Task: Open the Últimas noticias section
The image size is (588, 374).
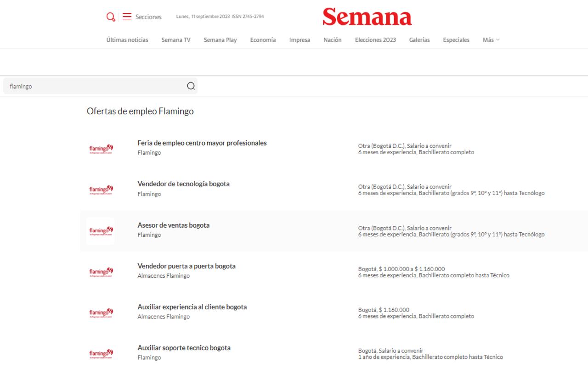Action: pos(127,40)
